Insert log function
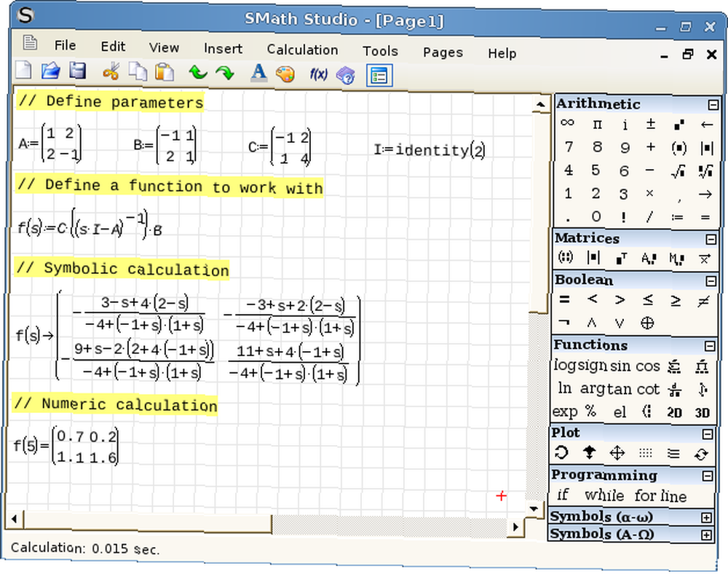 pyautogui.click(x=565, y=366)
